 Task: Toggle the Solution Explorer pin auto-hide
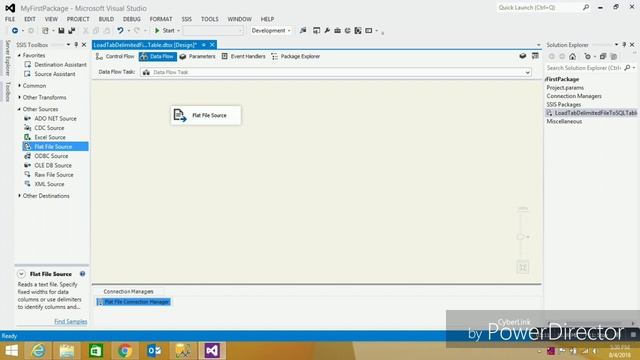[x=624, y=44]
